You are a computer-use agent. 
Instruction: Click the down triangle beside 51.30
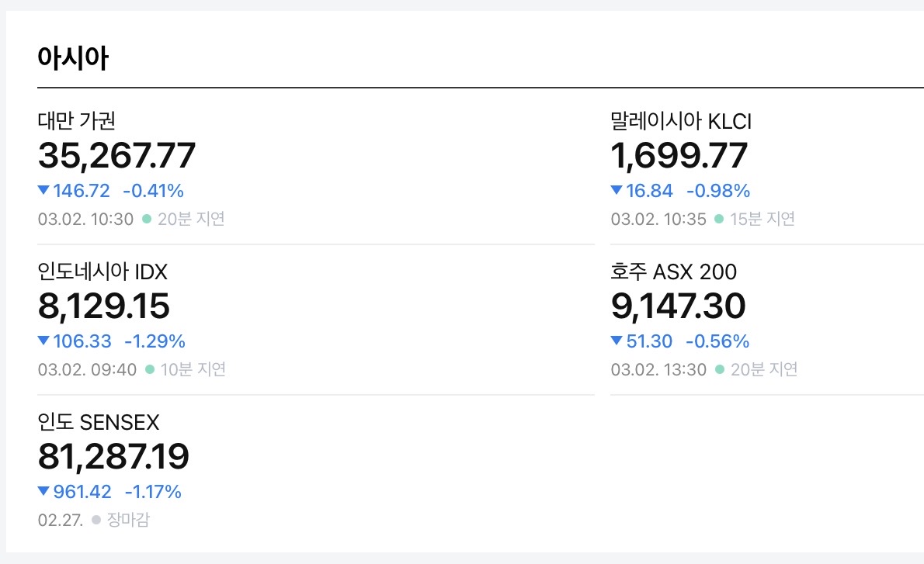pyautogui.click(x=617, y=341)
